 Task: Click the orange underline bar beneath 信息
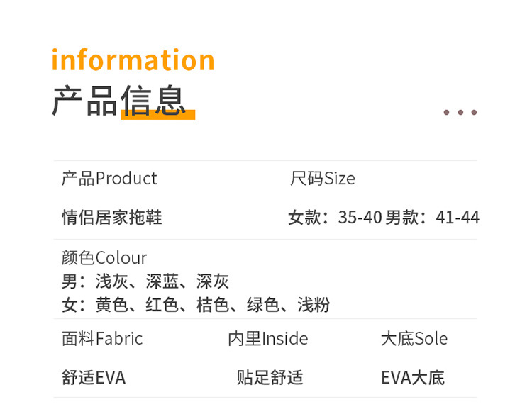tap(157, 116)
